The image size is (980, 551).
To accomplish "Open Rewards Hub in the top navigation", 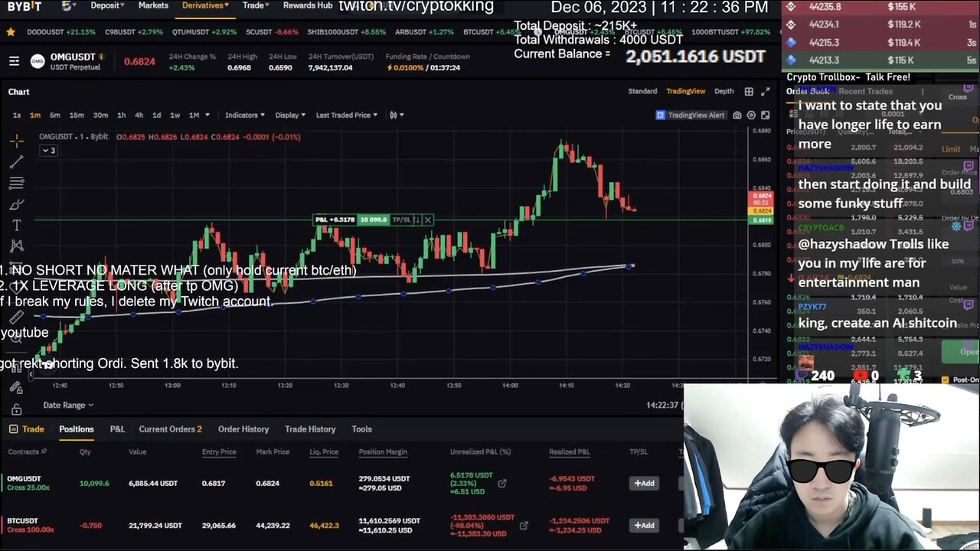I will (x=308, y=5).
